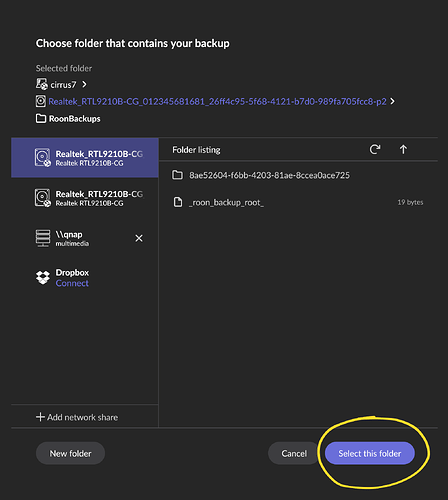Create a New folder
This screenshot has width=448, height=500.
pyautogui.click(x=70, y=453)
